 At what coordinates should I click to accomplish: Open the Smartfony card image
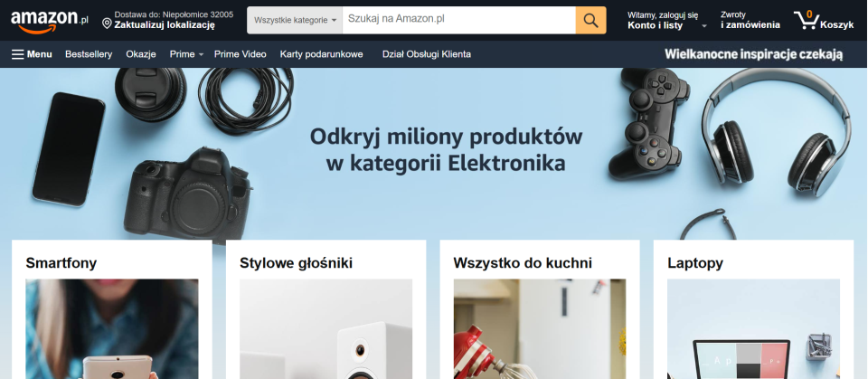pos(112,329)
